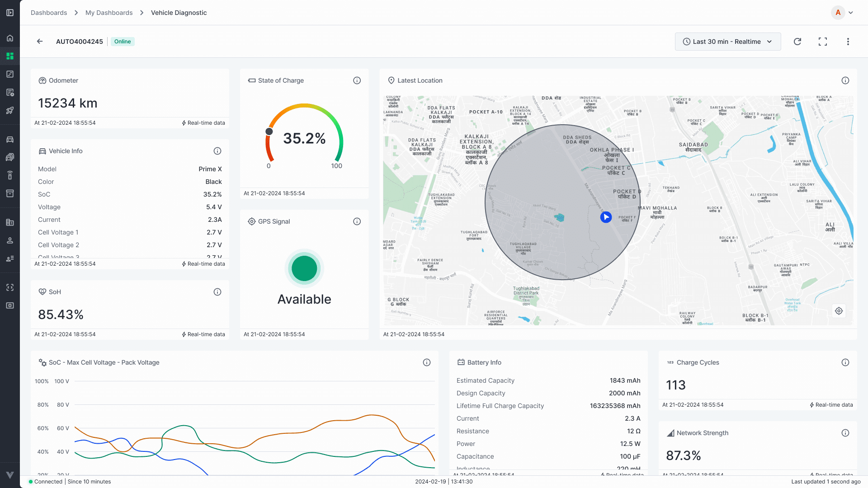Open the vehicle car icon in the sidebar
This screenshot has width=868, height=488.
pyautogui.click(x=10, y=139)
